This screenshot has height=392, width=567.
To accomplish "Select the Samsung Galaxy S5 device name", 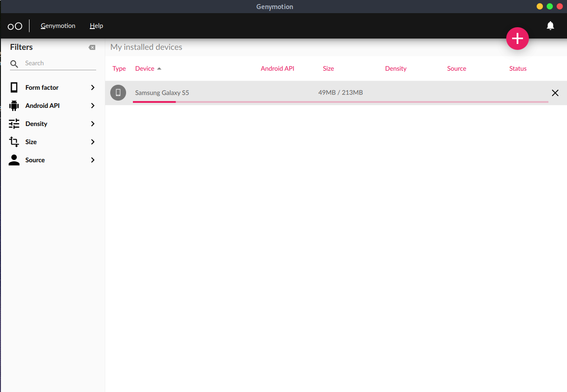I will pos(162,93).
